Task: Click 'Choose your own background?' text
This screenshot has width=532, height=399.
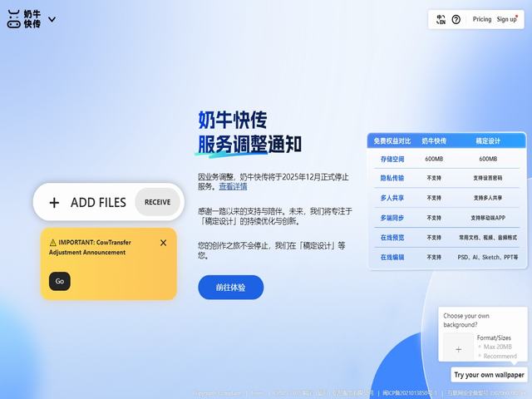Action: click(x=466, y=320)
